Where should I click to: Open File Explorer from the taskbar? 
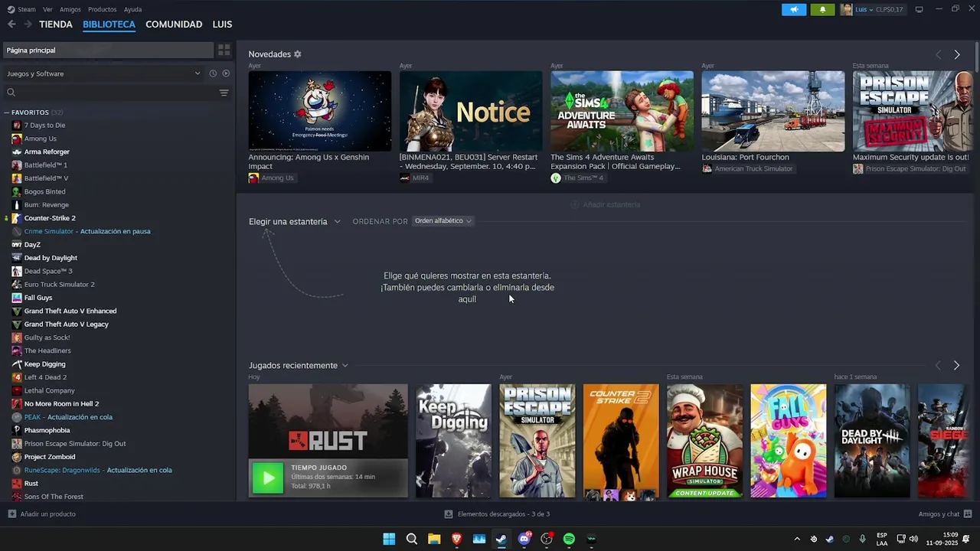point(434,539)
